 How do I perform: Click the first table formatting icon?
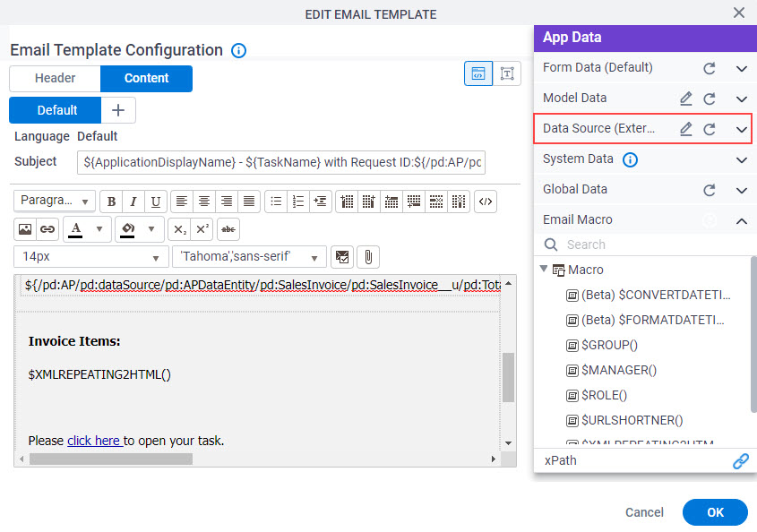point(347,202)
